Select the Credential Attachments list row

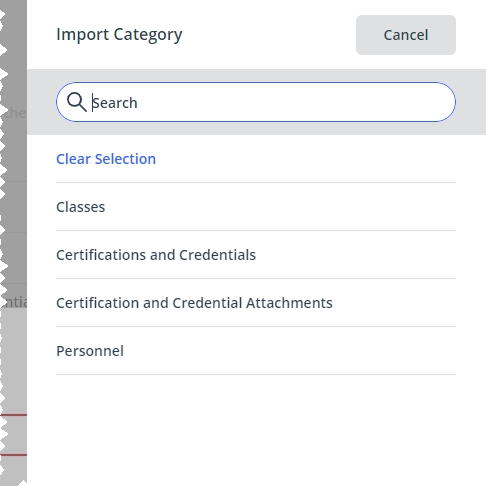(x=256, y=303)
